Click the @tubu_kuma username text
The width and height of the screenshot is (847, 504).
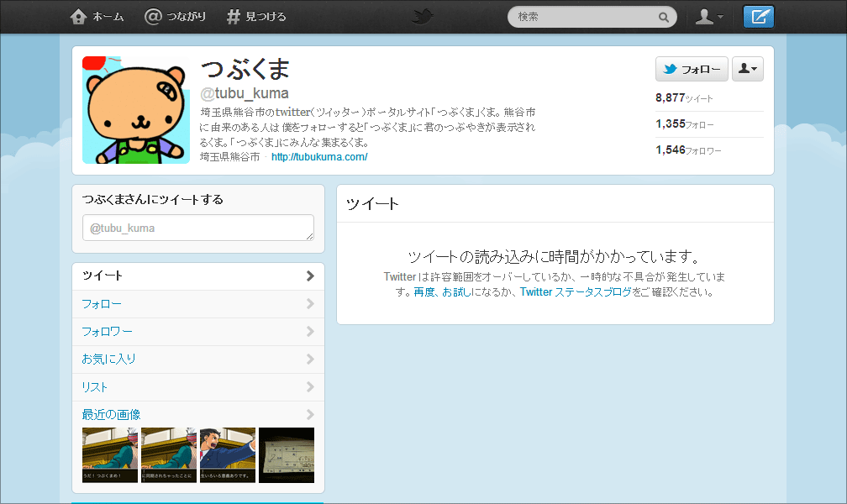[x=245, y=93]
